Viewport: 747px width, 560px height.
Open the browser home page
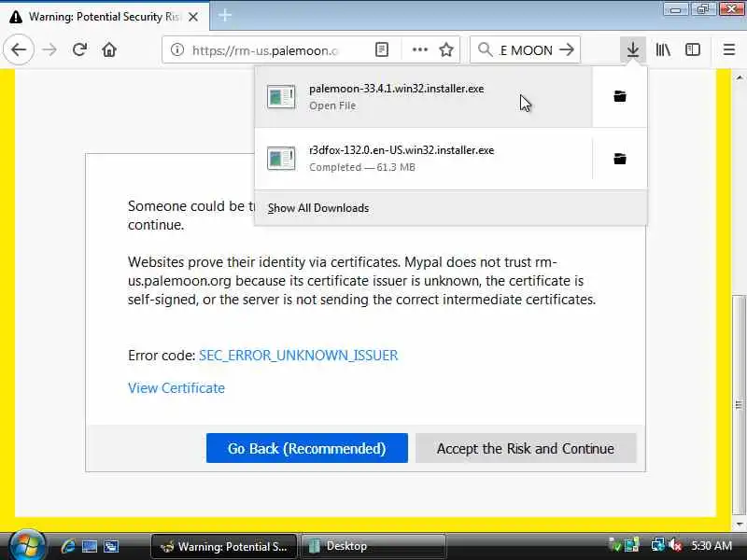pyautogui.click(x=109, y=49)
